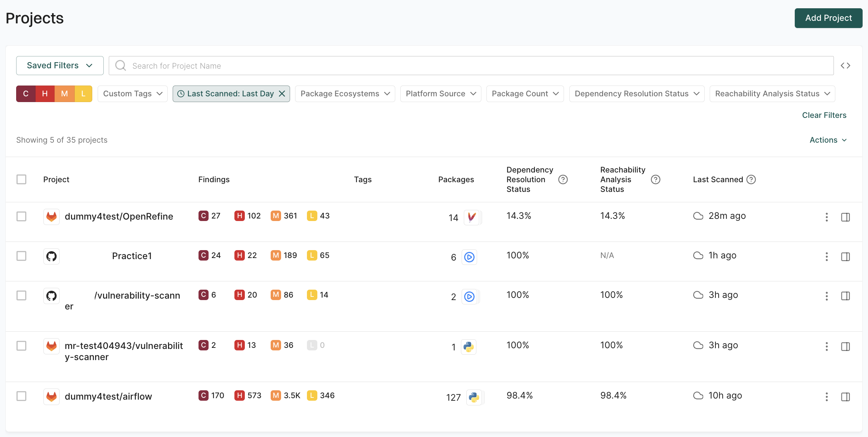
Task: Toggle the Critical severity filter swatch
Action: (26, 94)
